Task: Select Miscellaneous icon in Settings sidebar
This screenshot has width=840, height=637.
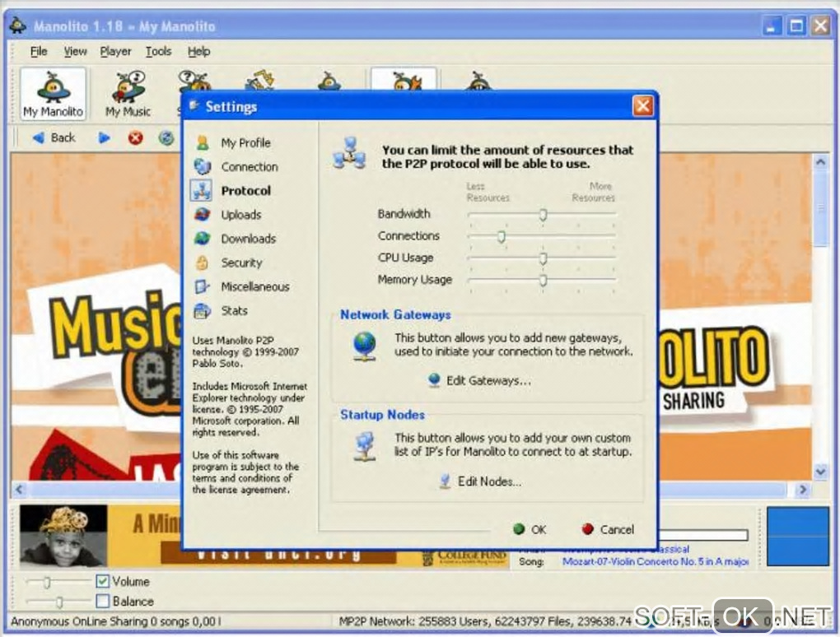Action: pos(202,286)
